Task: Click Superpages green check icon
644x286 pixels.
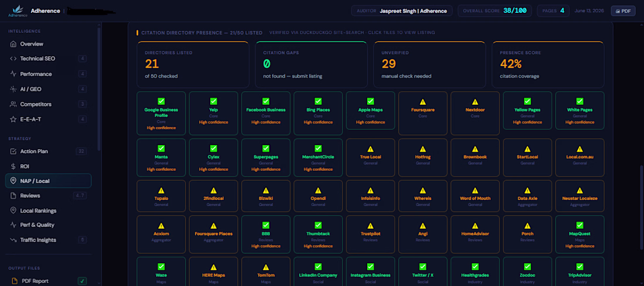Action: click(266, 149)
